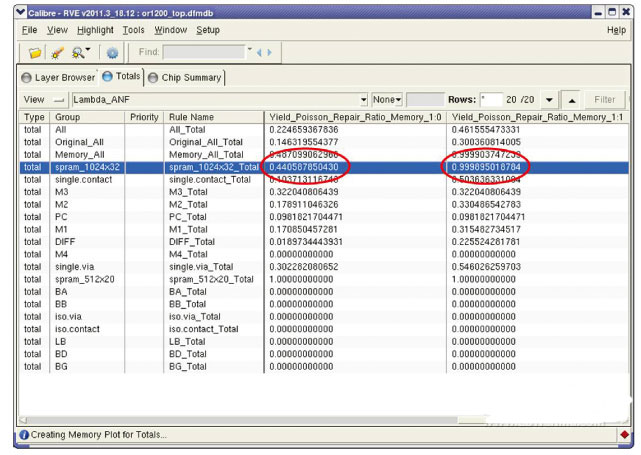Select the BG_Total row

(324, 367)
